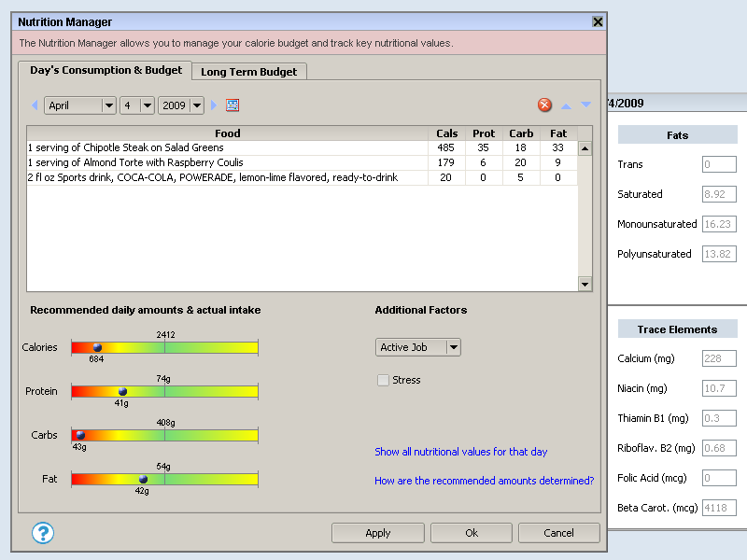Enable the Stress checkbox
The width and height of the screenshot is (747, 560).
(383, 380)
